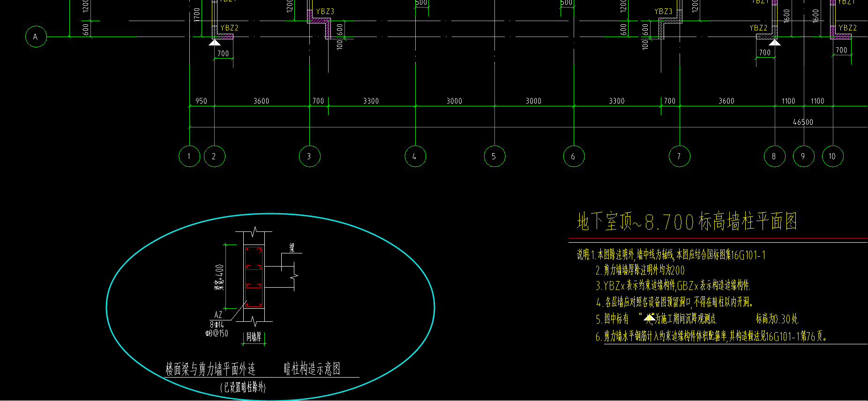
Task: Select the 梁 leader label in detail
Action: point(292,248)
